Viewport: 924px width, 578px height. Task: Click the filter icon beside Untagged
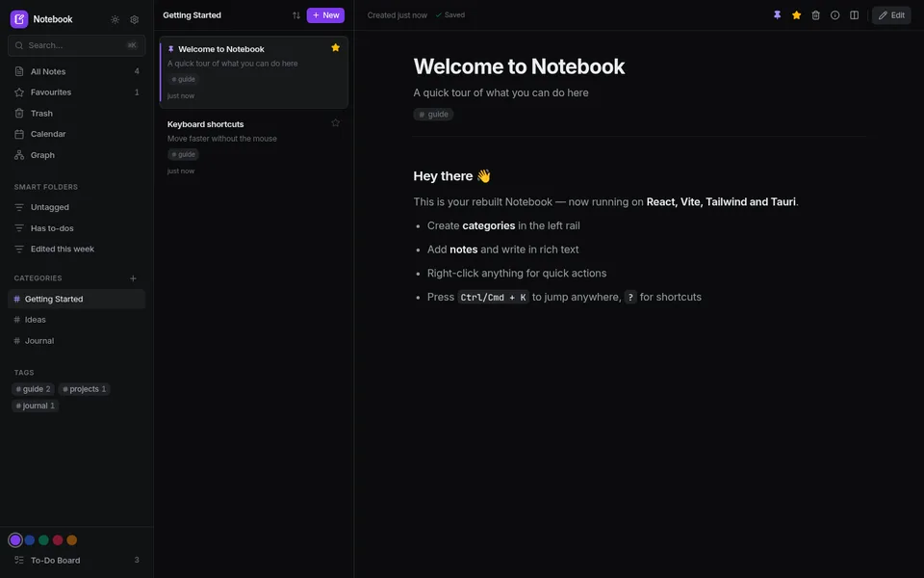[x=19, y=207]
